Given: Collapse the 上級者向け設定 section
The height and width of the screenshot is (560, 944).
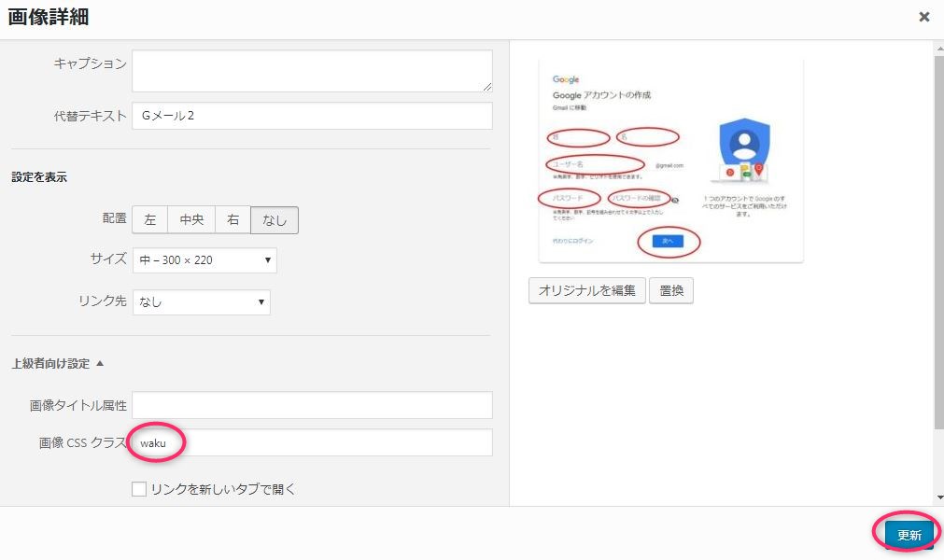Looking at the screenshot, I should point(57,363).
